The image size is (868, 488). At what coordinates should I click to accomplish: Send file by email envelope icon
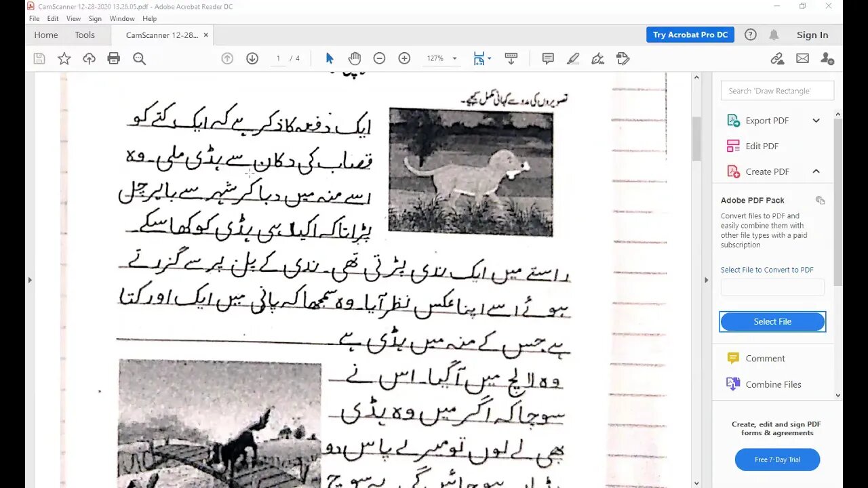pyautogui.click(x=802, y=59)
